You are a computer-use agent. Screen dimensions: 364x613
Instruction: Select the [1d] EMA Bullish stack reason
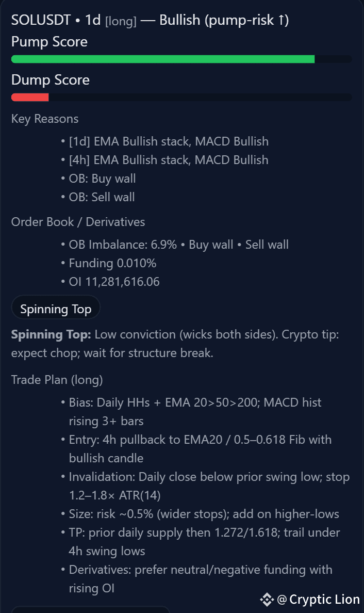[x=169, y=141]
